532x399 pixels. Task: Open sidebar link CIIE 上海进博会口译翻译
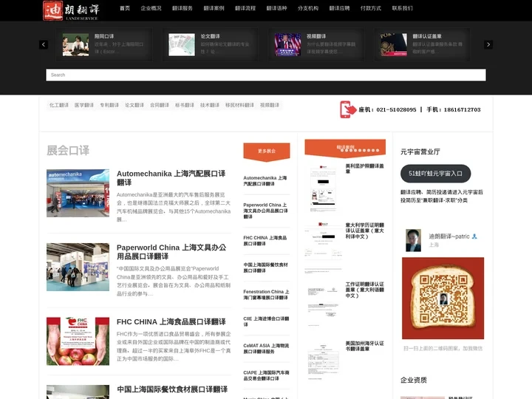tap(266, 321)
